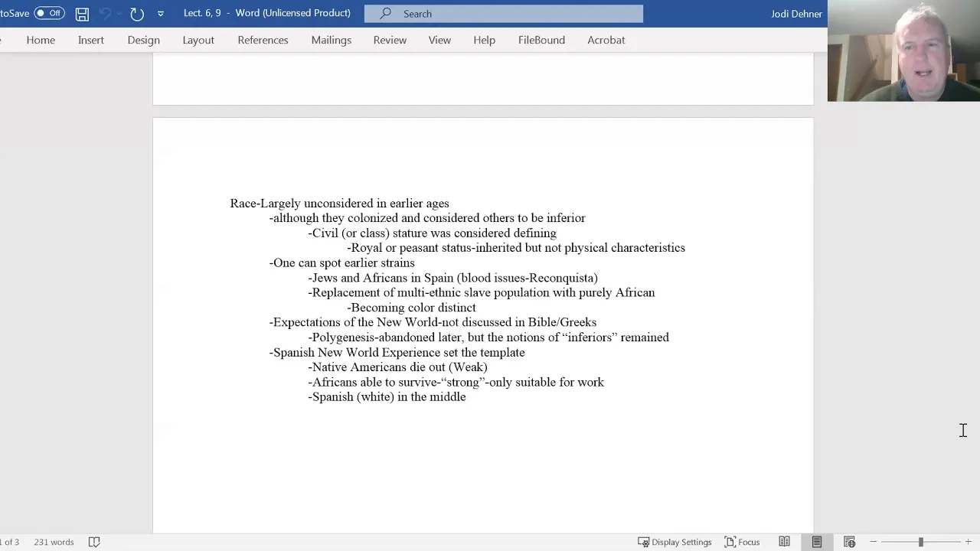Switch to the Layout tab
Screen dimensions: 980x551
click(x=198, y=40)
